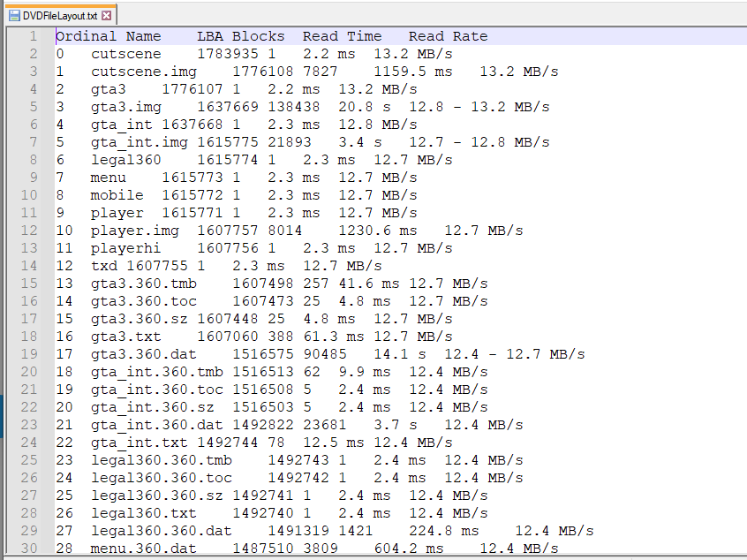747x560 pixels.
Task: Select the DVDFileLayout.txt tab
Action: pos(60,15)
